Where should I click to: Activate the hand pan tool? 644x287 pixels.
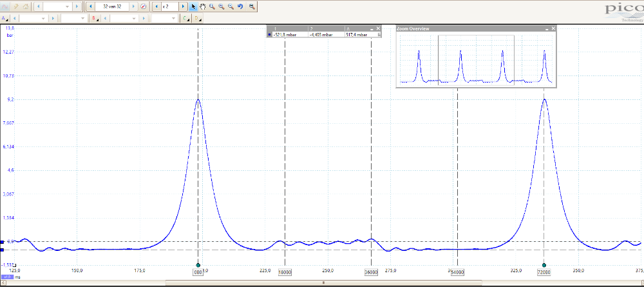[x=203, y=6]
